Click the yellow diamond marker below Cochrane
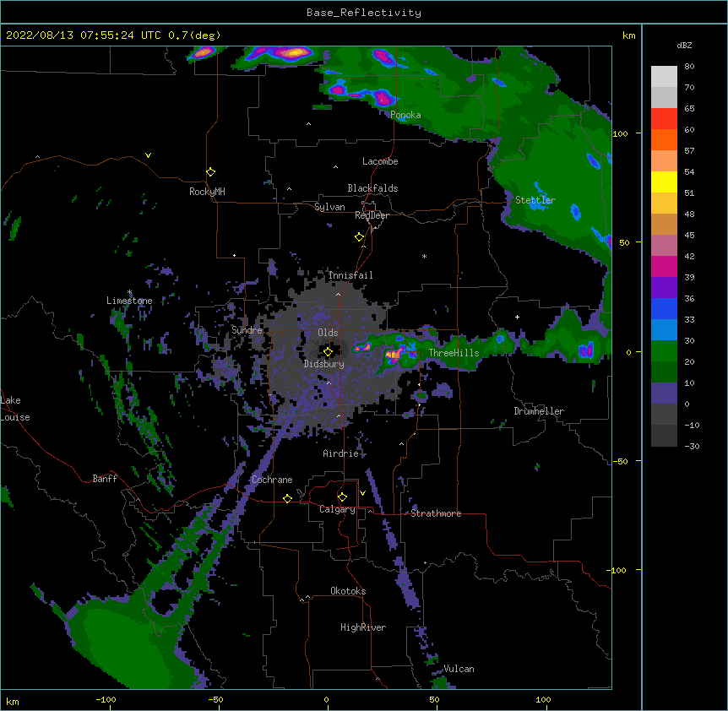The width and height of the screenshot is (728, 711). click(x=287, y=498)
